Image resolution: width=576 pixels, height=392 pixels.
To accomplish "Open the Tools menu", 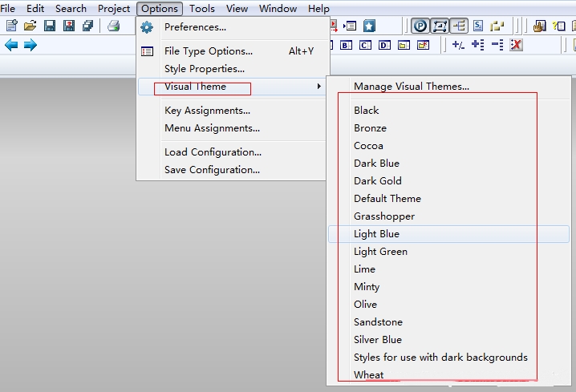I will tap(202, 9).
